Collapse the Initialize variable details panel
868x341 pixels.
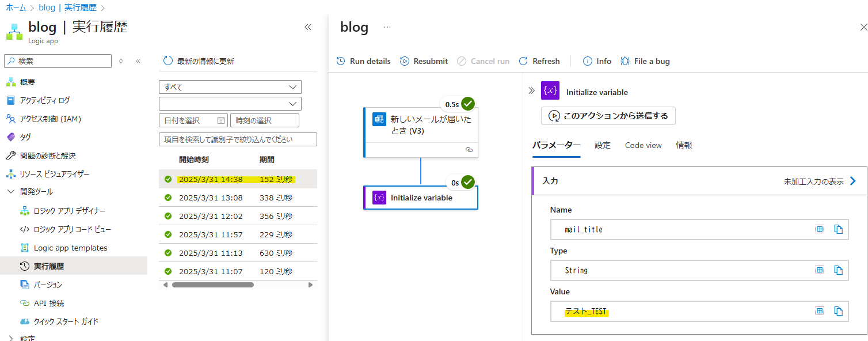[x=531, y=91]
